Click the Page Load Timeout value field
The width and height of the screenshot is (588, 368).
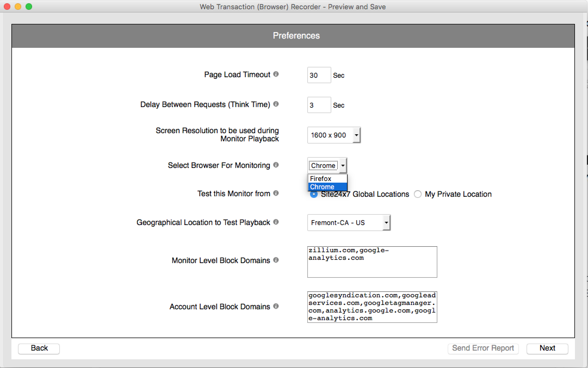pyautogui.click(x=319, y=75)
